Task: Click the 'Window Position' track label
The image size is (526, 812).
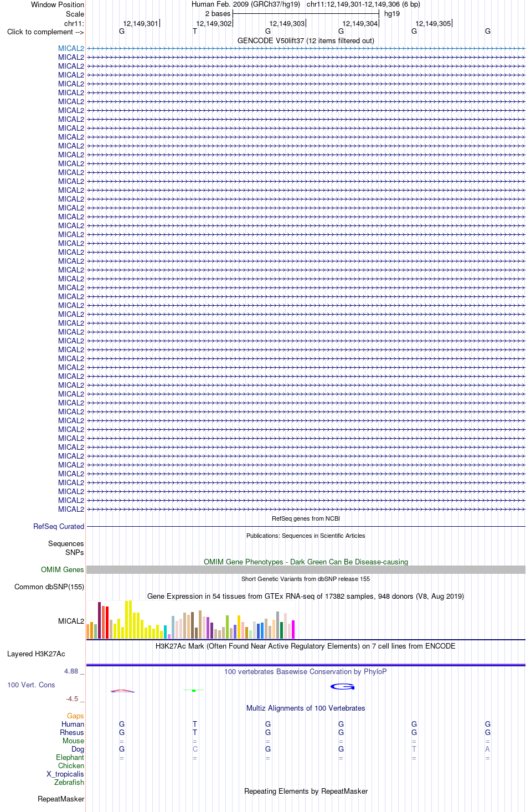Action: click(x=58, y=4)
